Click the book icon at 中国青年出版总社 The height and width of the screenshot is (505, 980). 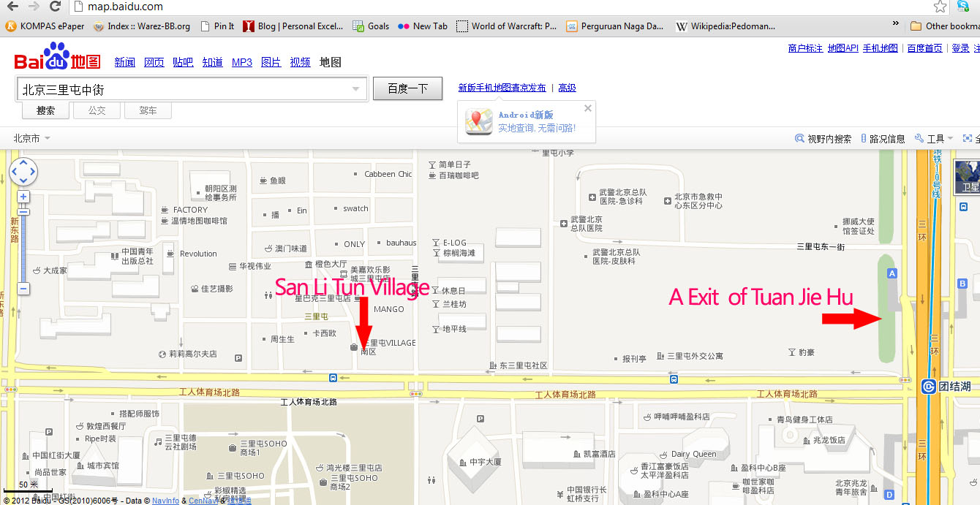pos(114,255)
